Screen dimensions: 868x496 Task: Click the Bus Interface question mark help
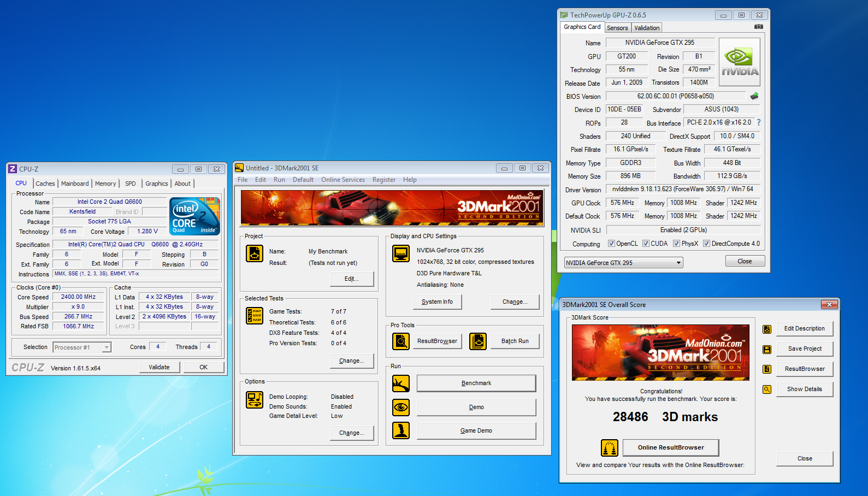point(759,122)
